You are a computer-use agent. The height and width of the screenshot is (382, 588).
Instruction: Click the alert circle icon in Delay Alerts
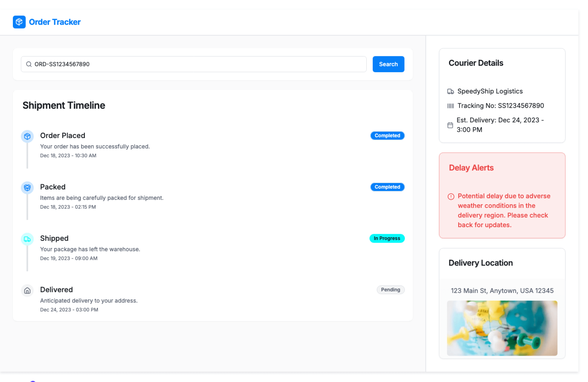coord(451,197)
